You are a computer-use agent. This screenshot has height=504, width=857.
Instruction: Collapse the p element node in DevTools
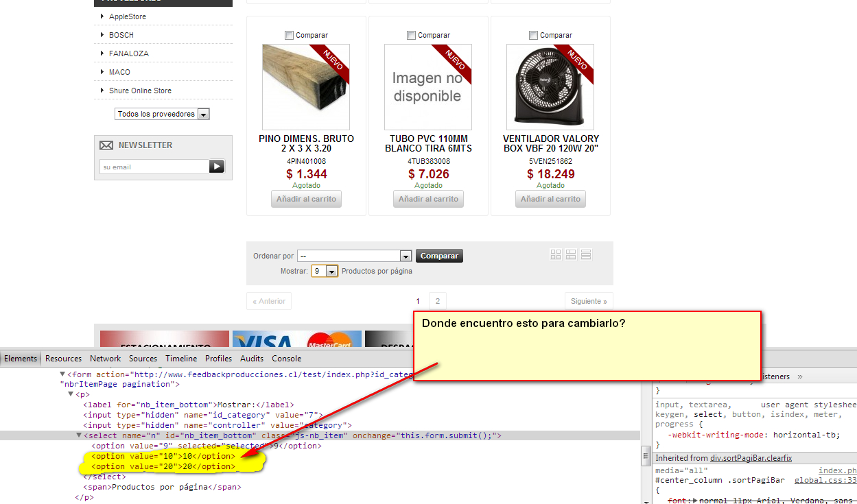point(71,394)
